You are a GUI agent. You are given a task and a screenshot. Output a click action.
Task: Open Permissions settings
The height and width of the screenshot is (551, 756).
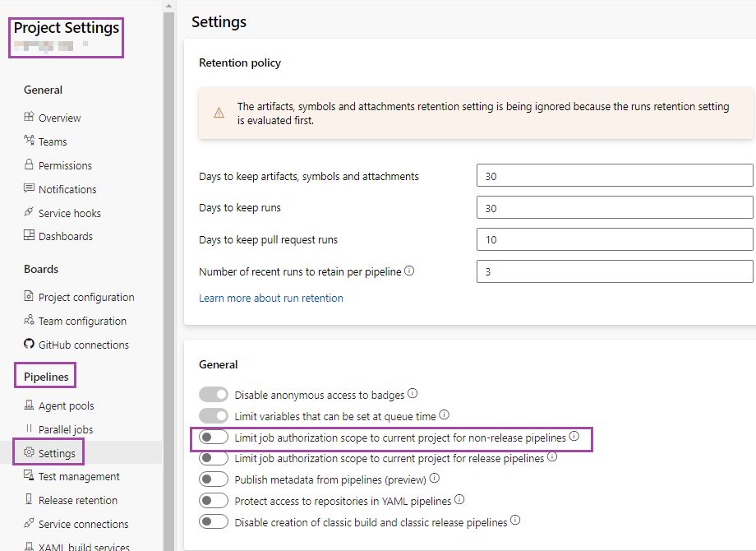click(65, 165)
